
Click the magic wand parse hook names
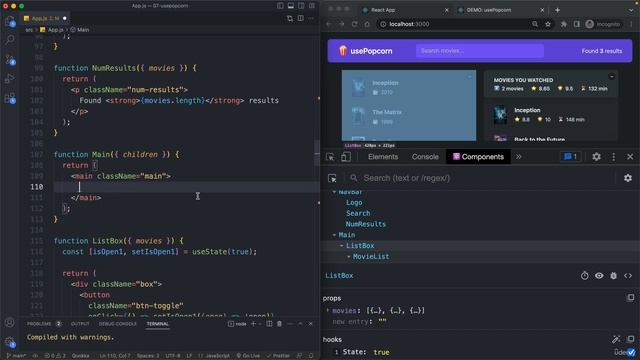pos(616,339)
